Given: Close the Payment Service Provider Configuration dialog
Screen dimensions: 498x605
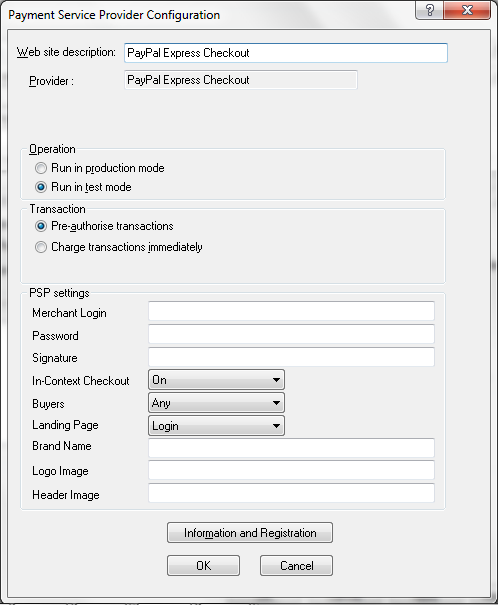Looking at the screenshot, I should [467, 10].
